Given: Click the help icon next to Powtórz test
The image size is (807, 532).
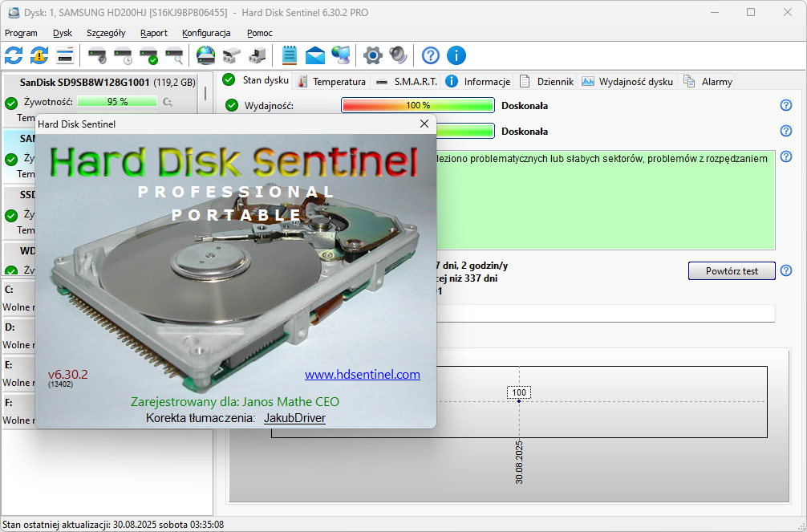Looking at the screenshot, I should 786,271.
